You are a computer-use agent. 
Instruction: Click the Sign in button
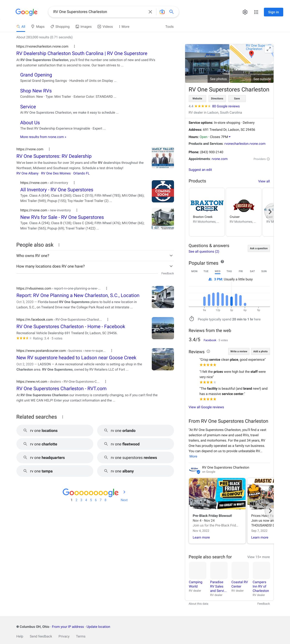[273, 12]
